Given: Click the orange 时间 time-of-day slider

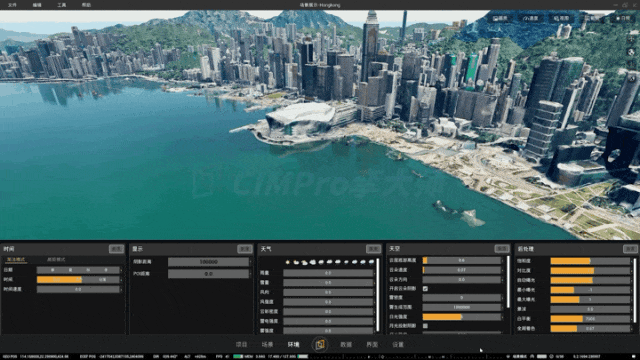Looking at the screenshot, I should click(x=78, y=280).
